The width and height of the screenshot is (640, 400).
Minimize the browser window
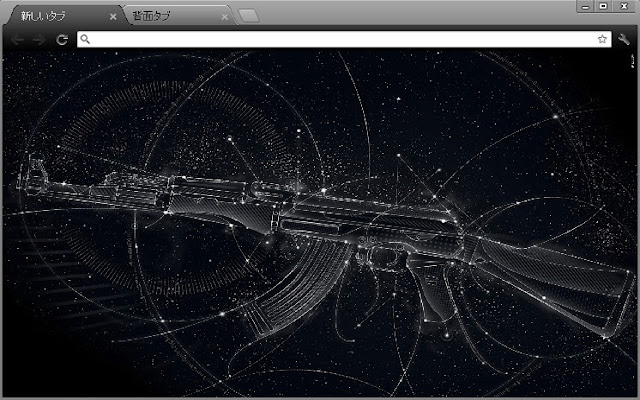pos(585,7)
